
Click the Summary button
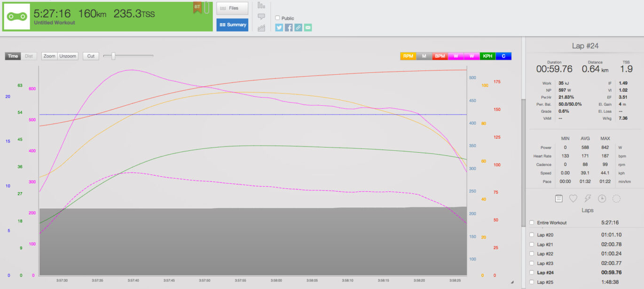pyautogui.click(x=232, y=25)
